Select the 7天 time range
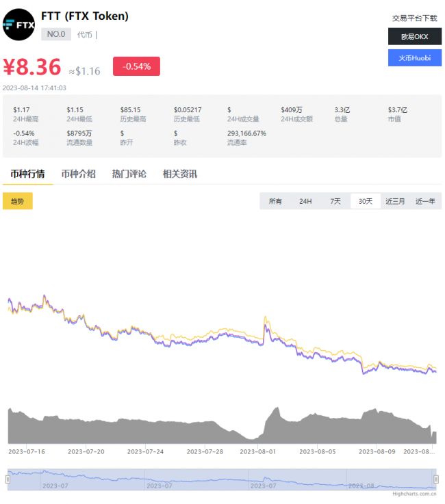Viewport: 445px width, 504px height. tap(335, 201)
